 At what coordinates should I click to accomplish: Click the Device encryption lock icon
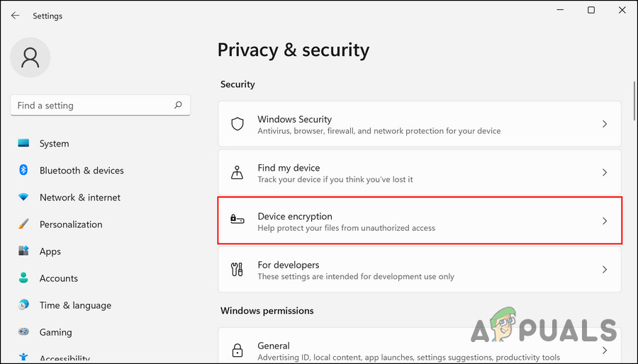(237, 221)
